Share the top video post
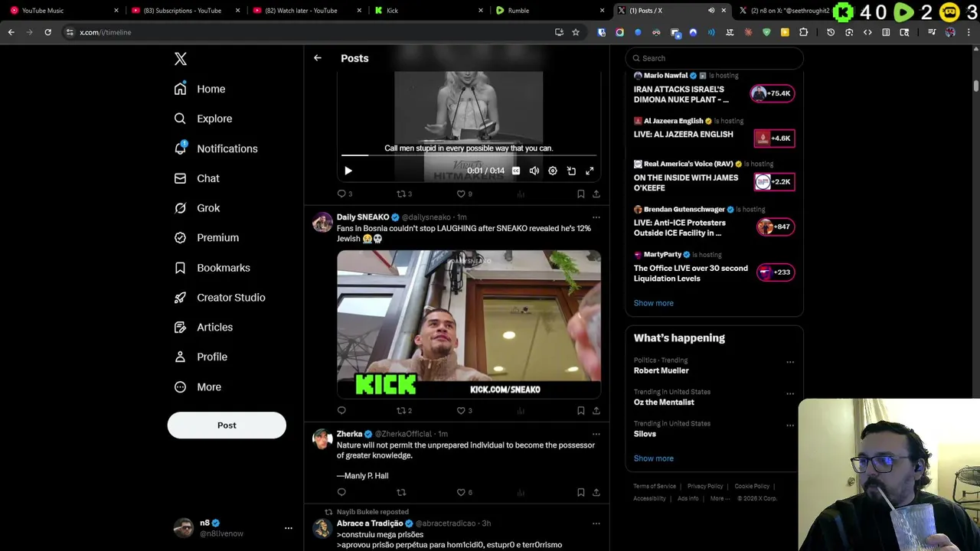 pos(596,194)
